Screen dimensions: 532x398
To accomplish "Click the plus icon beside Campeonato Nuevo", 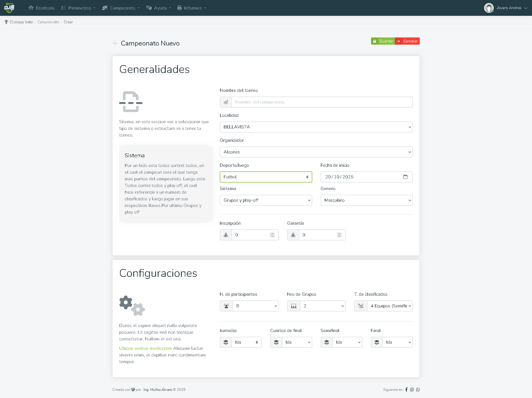I will pyautogui.click(x=115, y=43).
